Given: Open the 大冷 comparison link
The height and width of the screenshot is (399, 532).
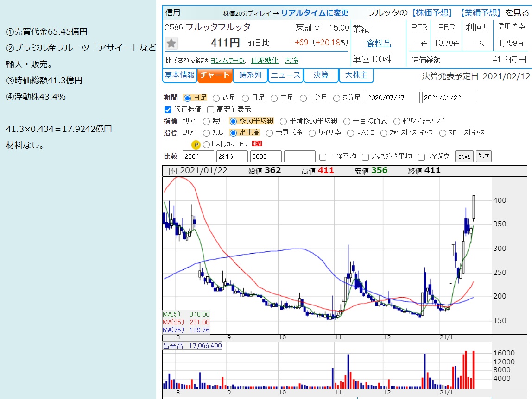Looking at the screenshot, I should click(291, 61).
